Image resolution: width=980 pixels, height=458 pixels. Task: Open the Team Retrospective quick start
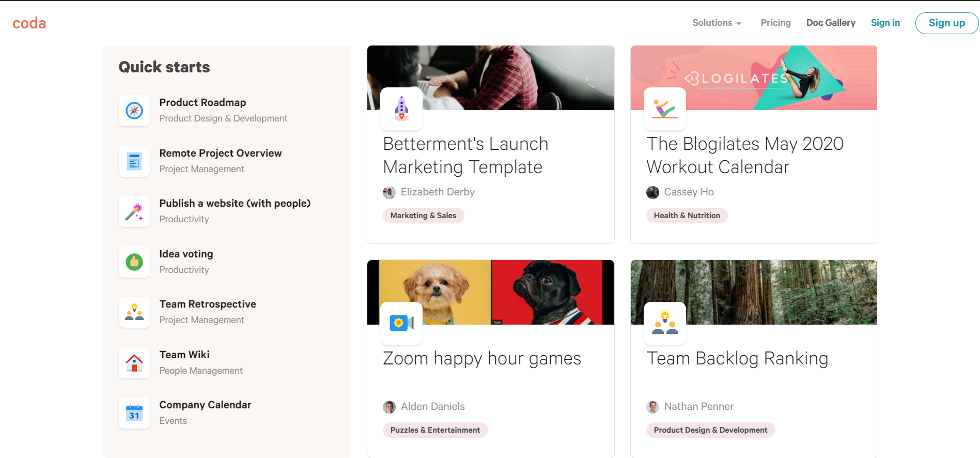click(x=208, y=304)
